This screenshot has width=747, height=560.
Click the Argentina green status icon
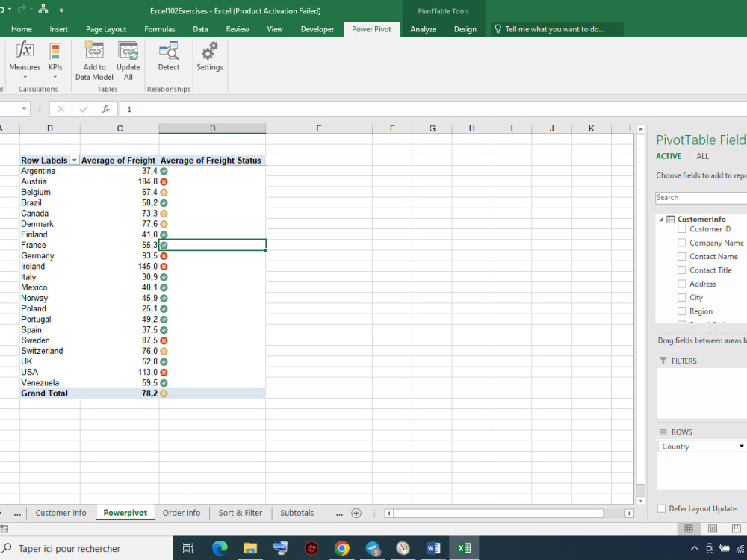coord(164,172)
